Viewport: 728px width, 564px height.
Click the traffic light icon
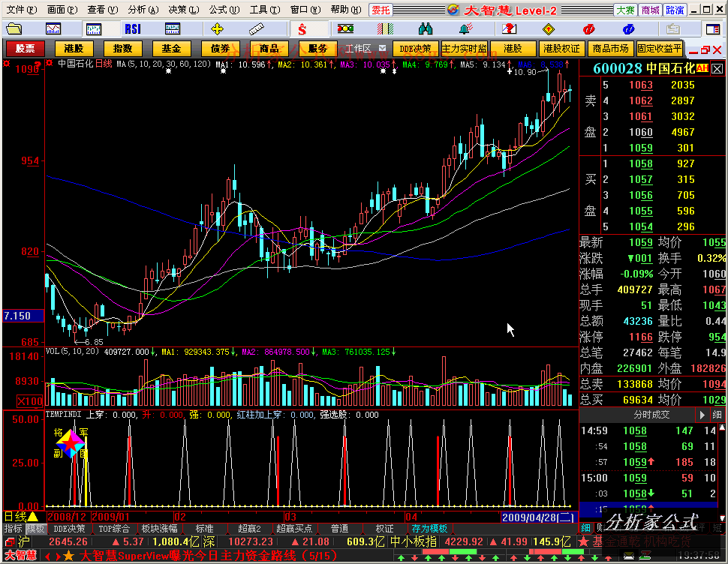click(x=345, y=29)
